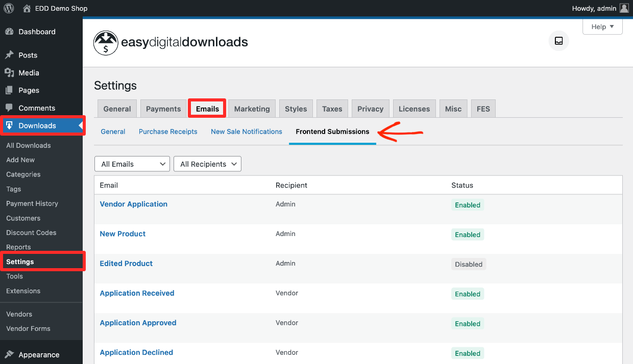Click the Recipient column header
Viewport: 633px width, 364px height.
291,186
